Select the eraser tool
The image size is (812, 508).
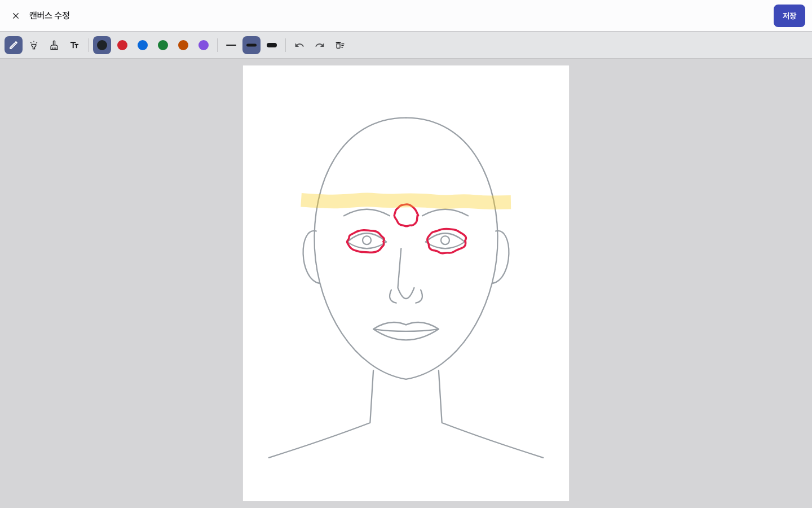[x=54, y=45]
